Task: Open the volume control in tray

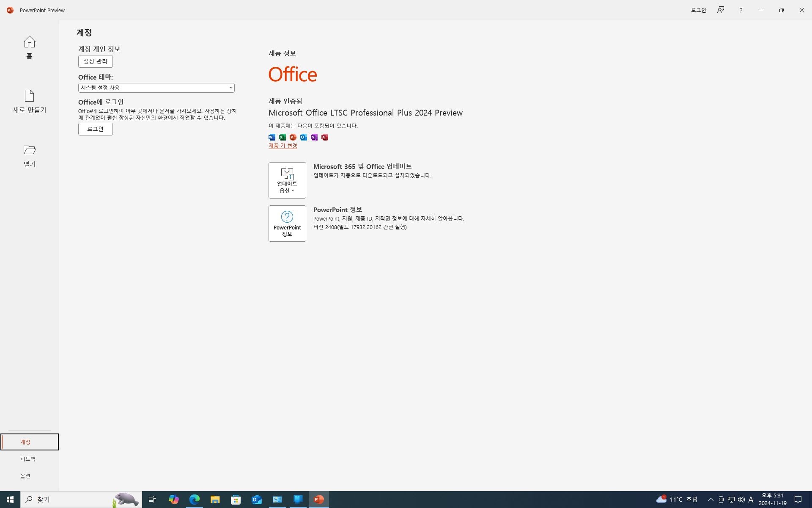Action: pos(741,500)
